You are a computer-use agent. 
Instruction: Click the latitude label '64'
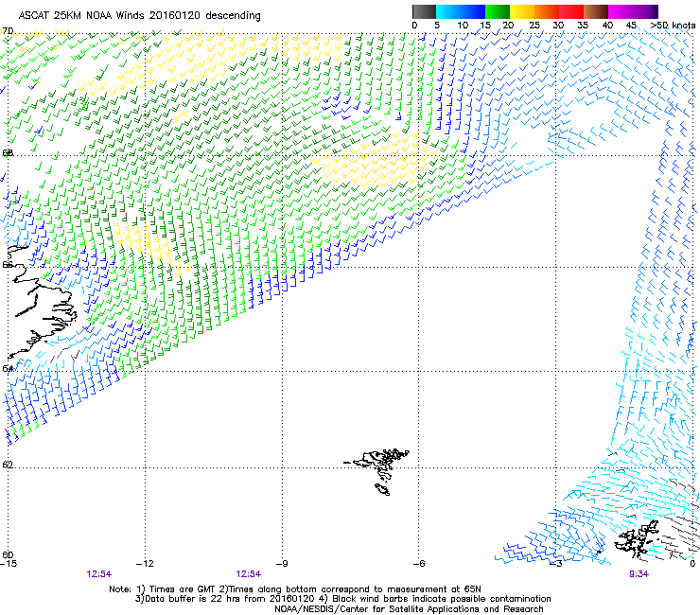click(8, 368)
